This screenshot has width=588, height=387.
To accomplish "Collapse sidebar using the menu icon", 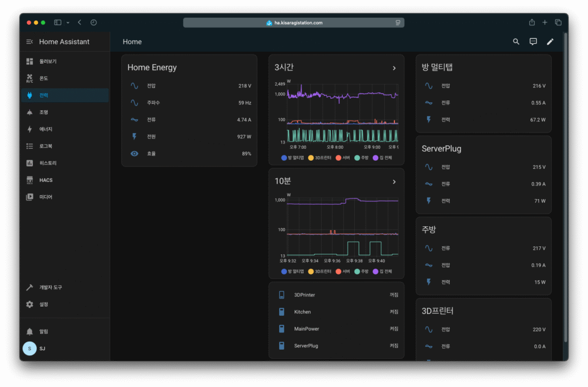I will [x=30, y=42].
